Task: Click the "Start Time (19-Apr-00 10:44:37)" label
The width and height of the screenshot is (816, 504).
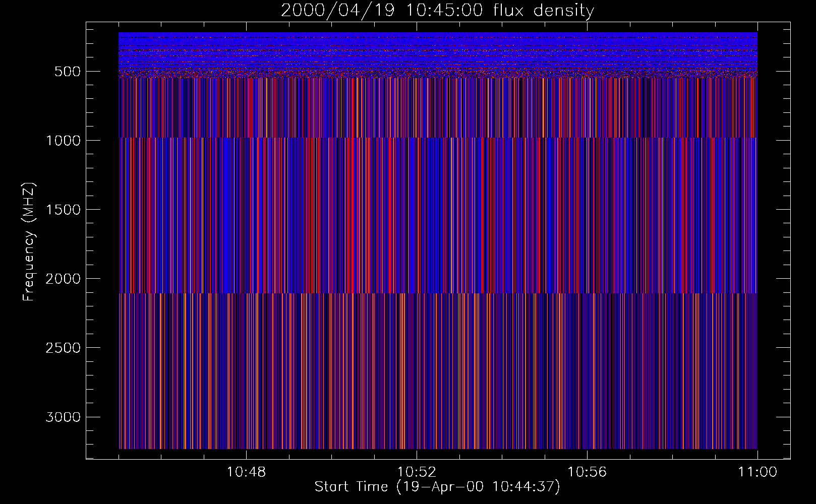Action: [437, 487]
